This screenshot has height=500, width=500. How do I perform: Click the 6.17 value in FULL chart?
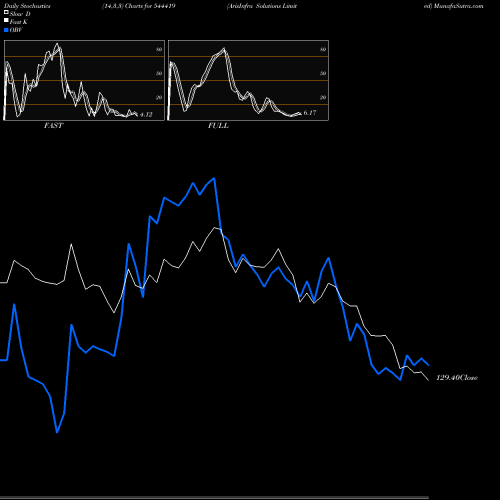[310, 113]
